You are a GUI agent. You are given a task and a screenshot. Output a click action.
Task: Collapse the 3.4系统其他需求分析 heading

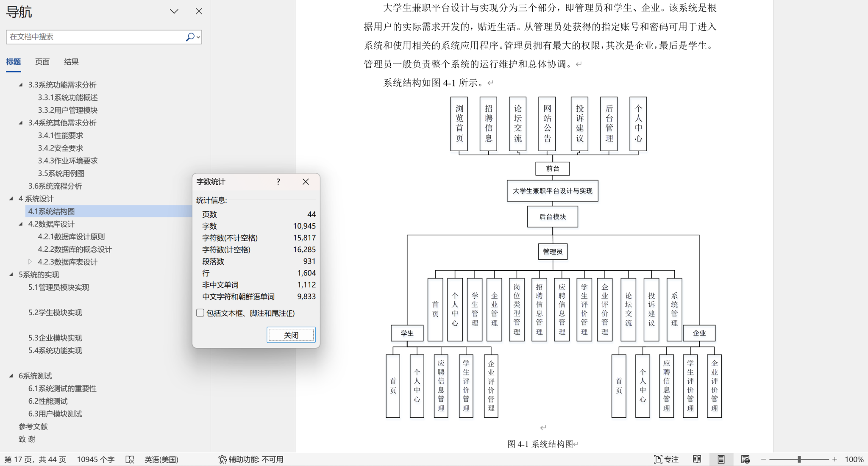21,123
